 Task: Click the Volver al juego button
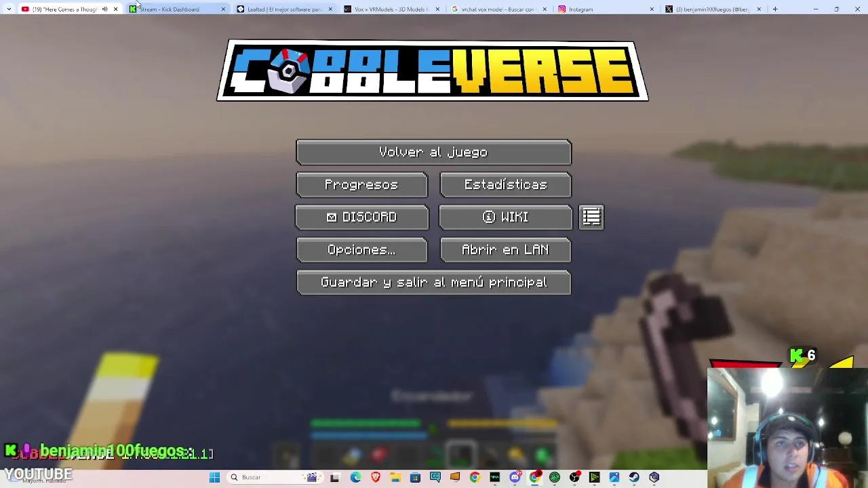[433, 152]
